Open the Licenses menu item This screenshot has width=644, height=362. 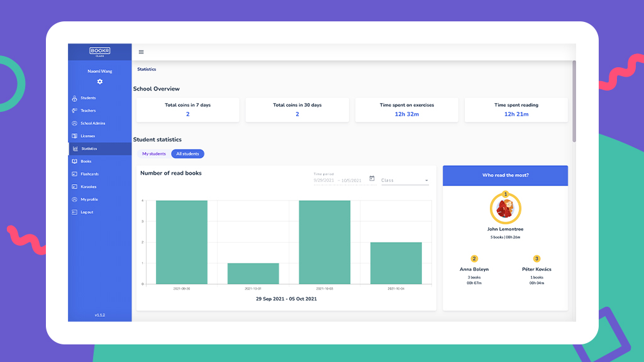100,136
